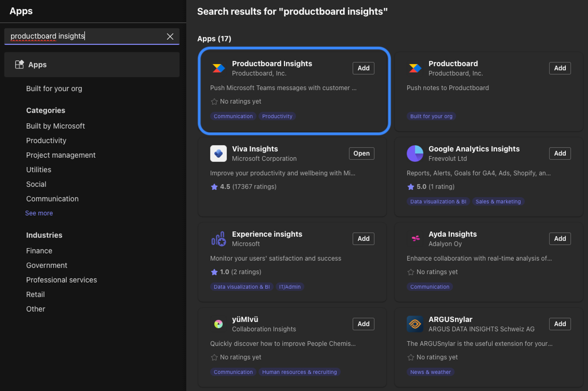Select Built by Microsoft category
588x391 pixels.
tap(55, 126)
